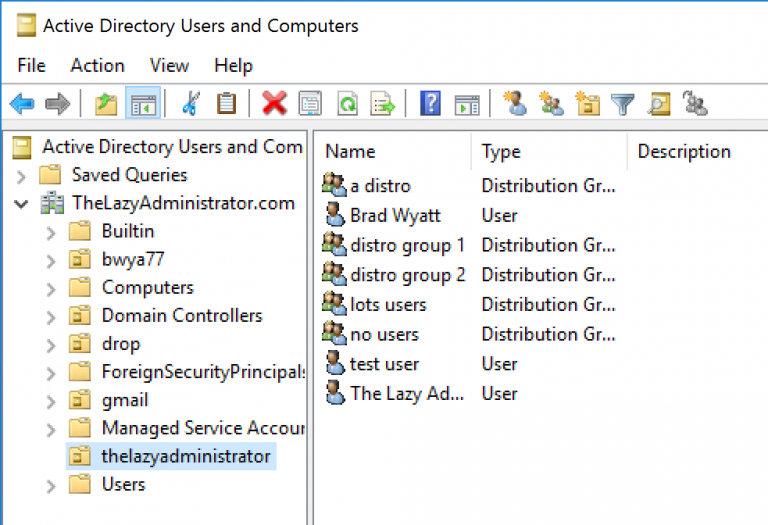The width and height of the screenshot is (768, 525).
Task: Click the domain icon beside TheLazyAdministrator.com
Action: click(52, 203)
